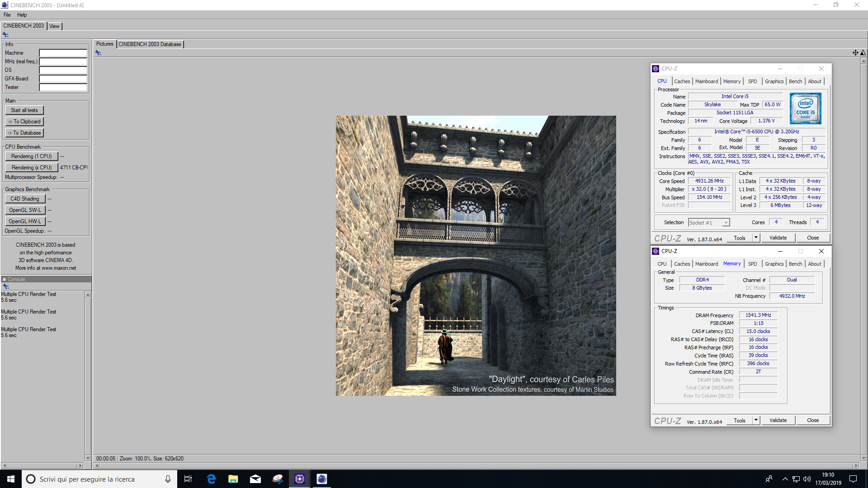
Task: Click the console scrollbar up arrow
Action: point(88,295)
